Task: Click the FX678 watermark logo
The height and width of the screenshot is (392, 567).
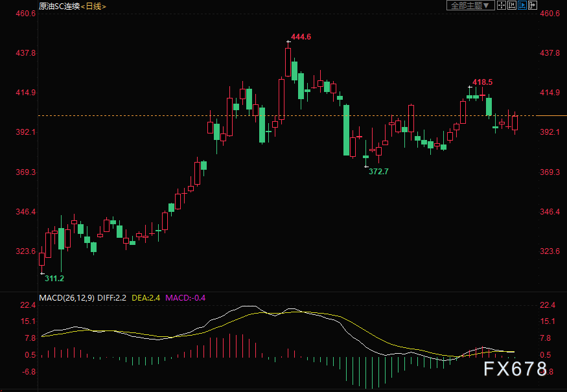Action: (x=515, y=369)
